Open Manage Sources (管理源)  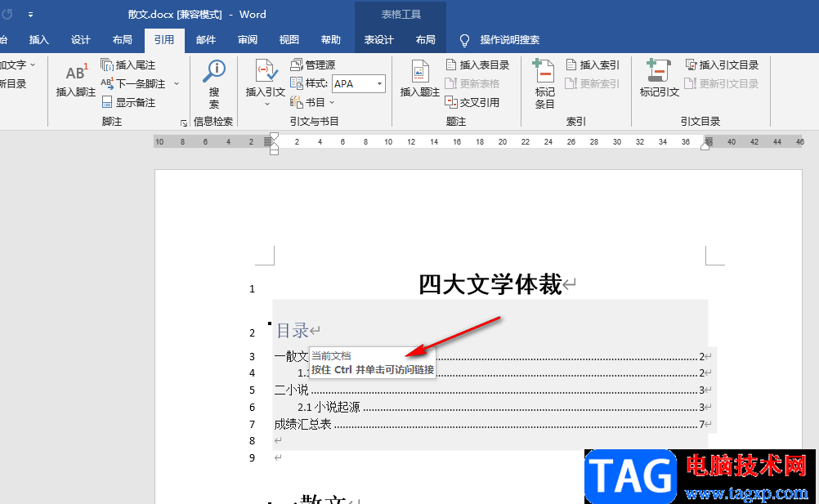click(313, 65)
